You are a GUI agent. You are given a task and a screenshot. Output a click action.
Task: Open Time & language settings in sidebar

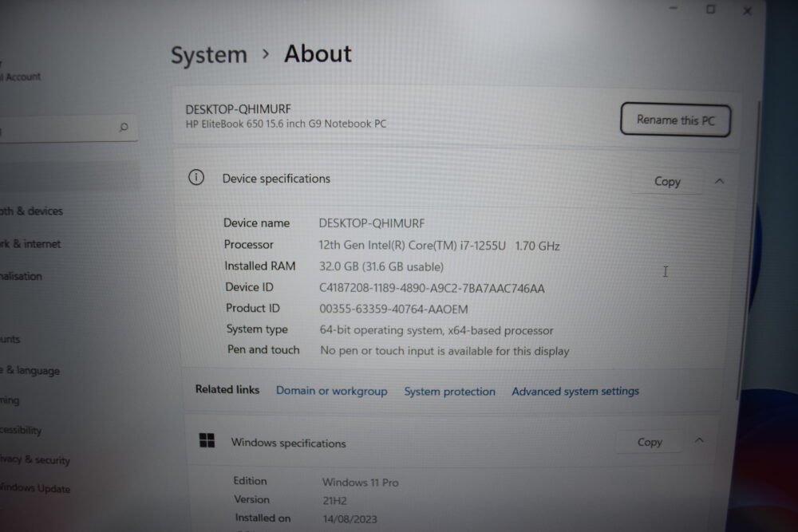pos(30,370)
